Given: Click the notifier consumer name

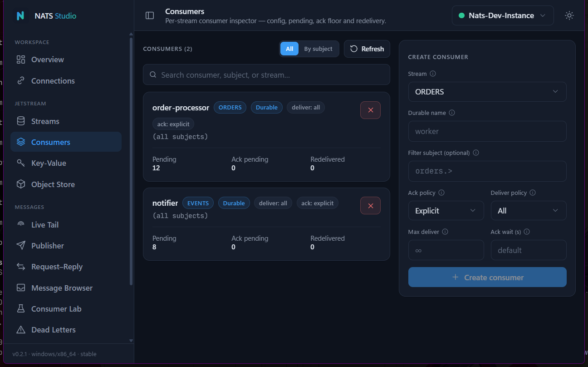Looking at the screenshot, I should (165, 203).
